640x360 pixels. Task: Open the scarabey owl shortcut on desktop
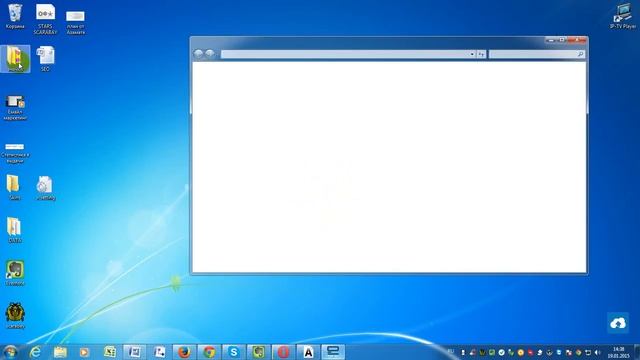coord(15,316)
